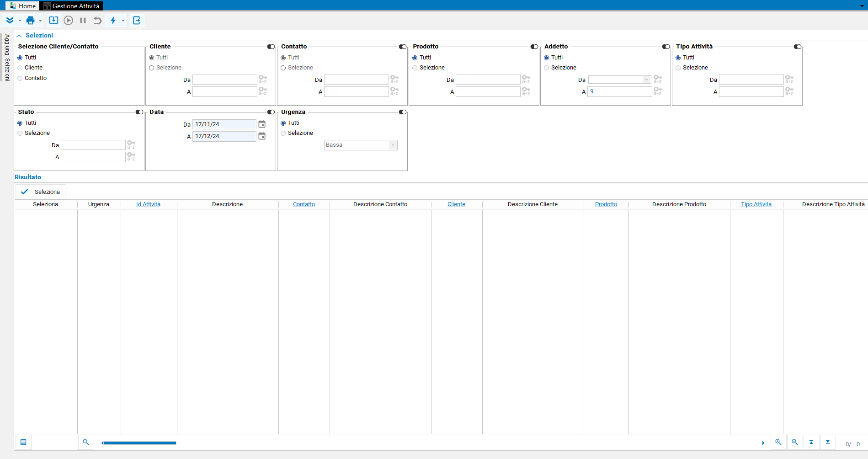Click the lightning bolt actions icon
The height and width of the screenshot is (459, 868).
click(x=113, y=20)
